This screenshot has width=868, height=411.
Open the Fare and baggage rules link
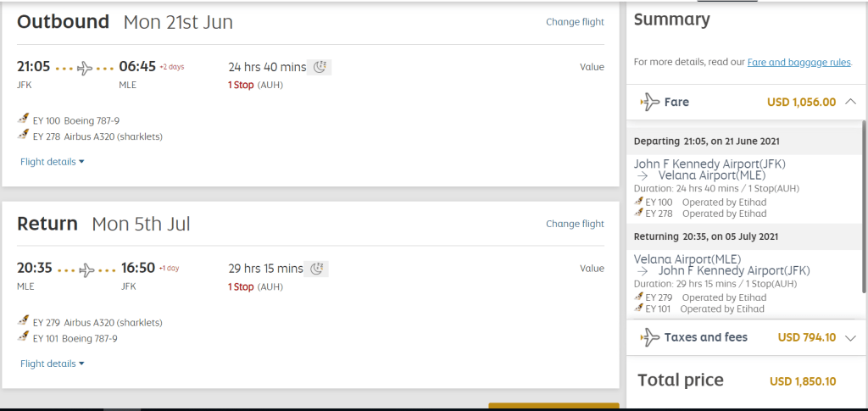(x=799, y=62)
